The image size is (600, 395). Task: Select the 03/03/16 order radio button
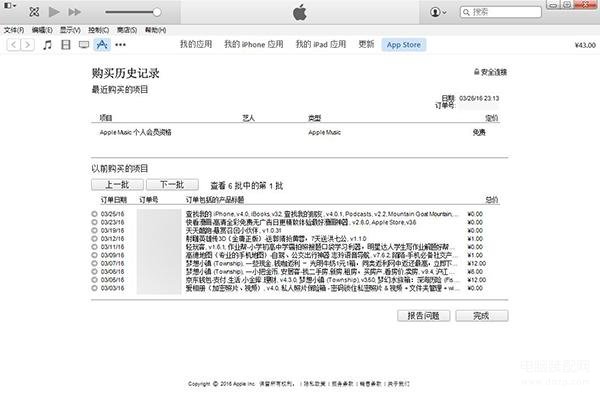(x=94, y=288)
